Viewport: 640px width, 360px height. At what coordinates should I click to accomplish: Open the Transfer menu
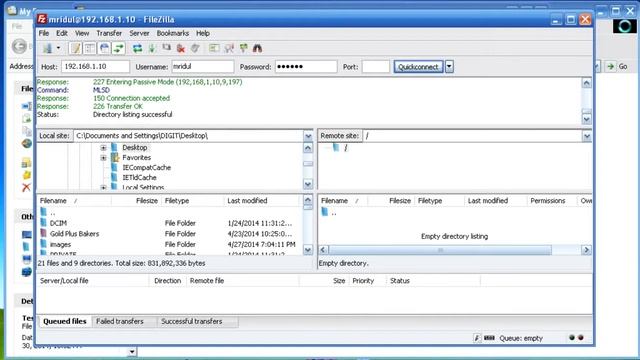coord(109,33)
